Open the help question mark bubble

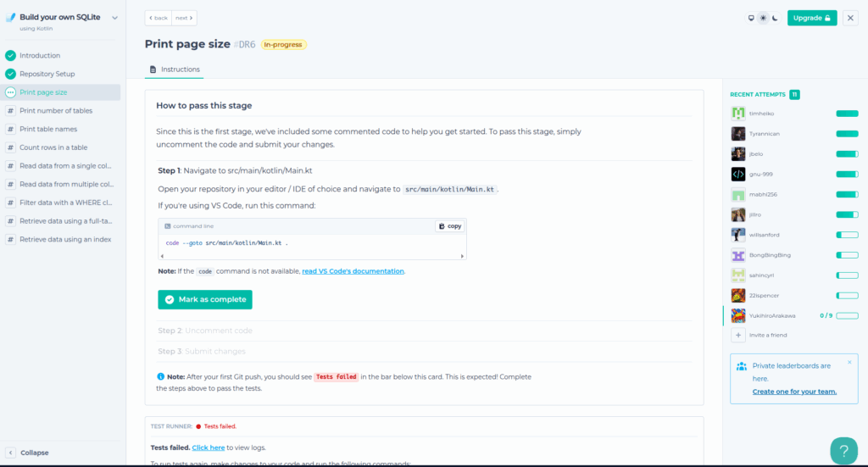(843, 451)
